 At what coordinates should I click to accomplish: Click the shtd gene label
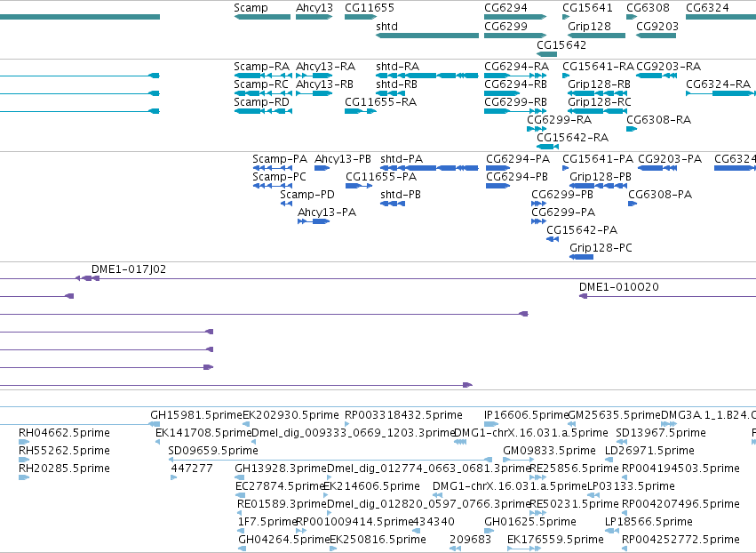(x=386, y=27)
